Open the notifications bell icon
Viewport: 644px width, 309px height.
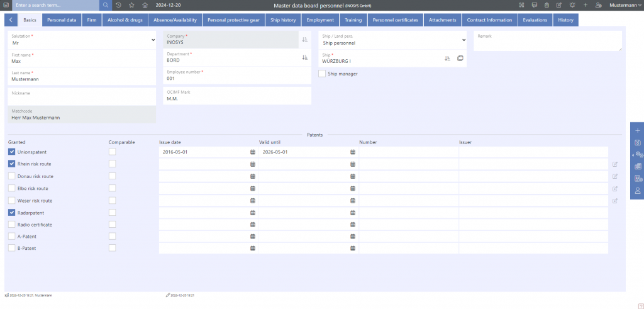point(572,5)
